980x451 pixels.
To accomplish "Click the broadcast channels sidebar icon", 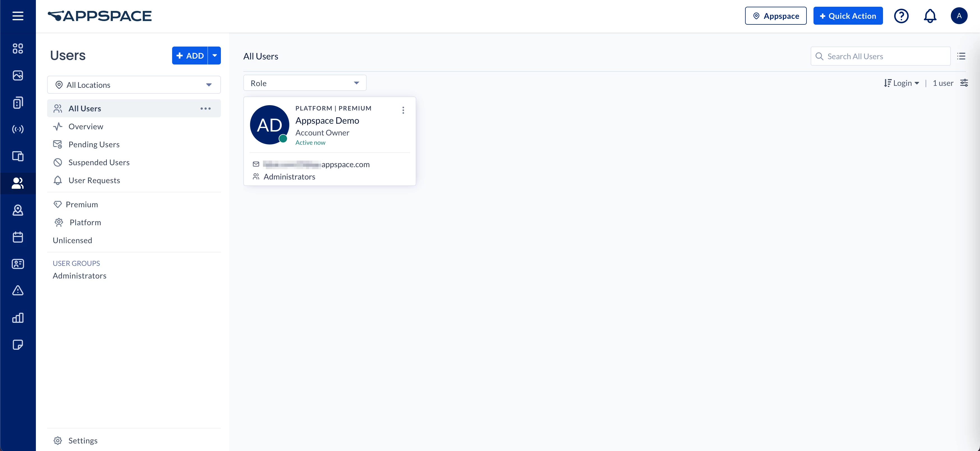I will [17, 129].
